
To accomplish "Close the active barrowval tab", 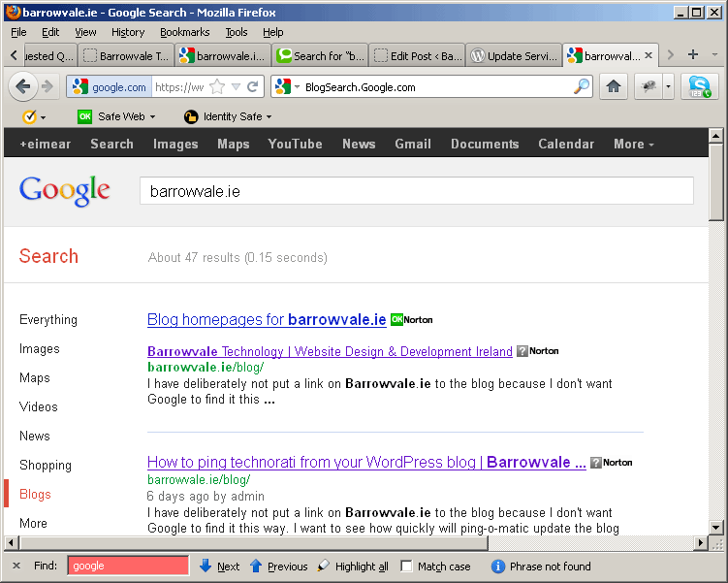I will [x=649, y=55].
